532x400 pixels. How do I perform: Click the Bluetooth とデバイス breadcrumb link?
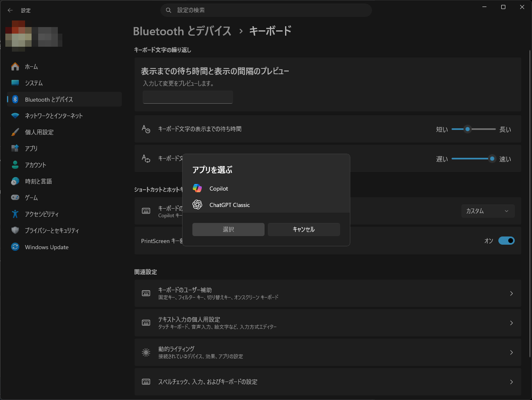[x=182, y=31]
